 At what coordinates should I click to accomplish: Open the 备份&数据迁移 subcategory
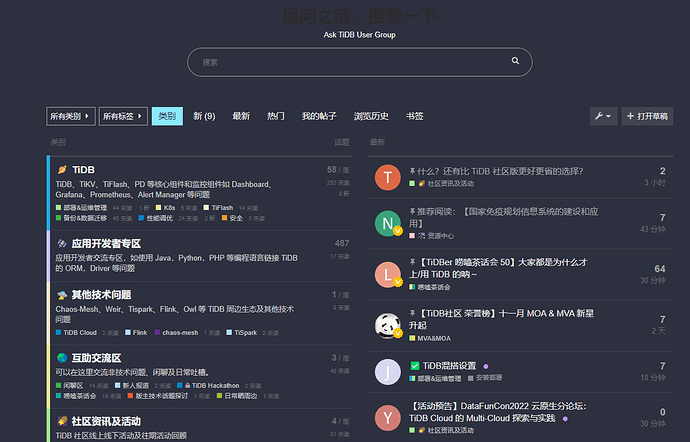(x=81, y=218)
